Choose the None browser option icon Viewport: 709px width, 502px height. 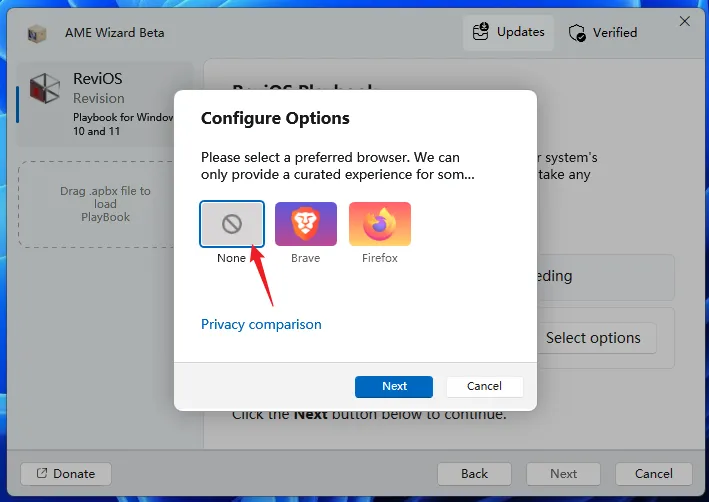(x=231, y=224)
